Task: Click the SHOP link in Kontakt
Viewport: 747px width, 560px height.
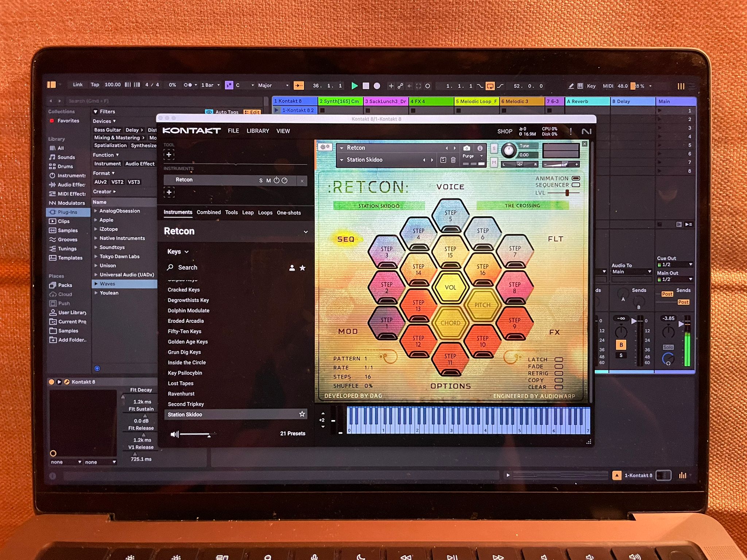Action: [504, 131]
